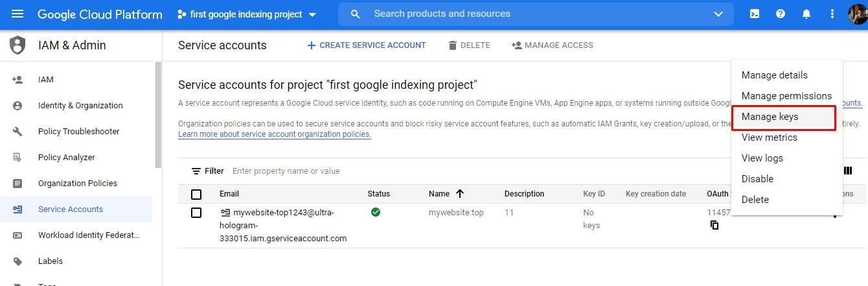Click the description value 11
The width and height of the screenshot is (868, 286).
(x=509, y=213)
